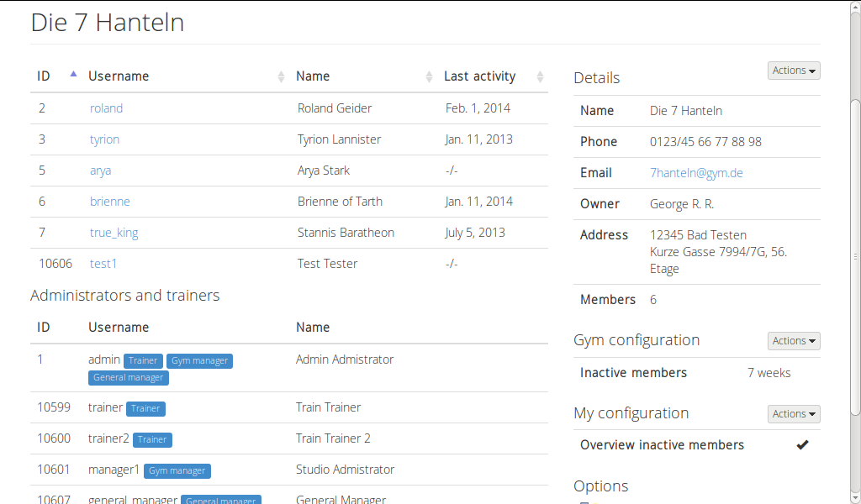Click the Last activity column header

(479, 76)
